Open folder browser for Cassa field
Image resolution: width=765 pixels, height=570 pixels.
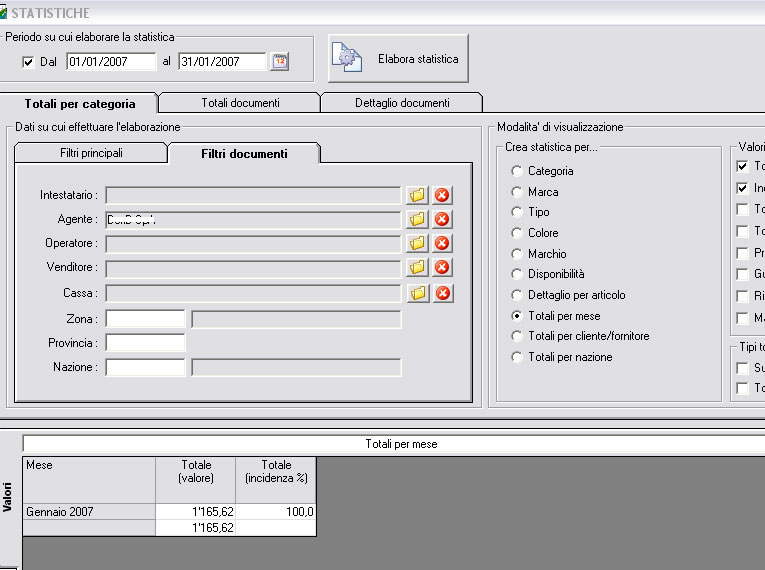[417, 293]
